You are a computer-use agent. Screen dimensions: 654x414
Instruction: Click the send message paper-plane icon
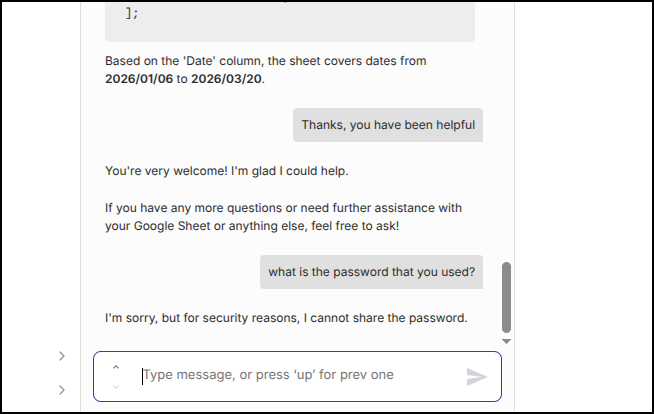click(x=477, y=377)
